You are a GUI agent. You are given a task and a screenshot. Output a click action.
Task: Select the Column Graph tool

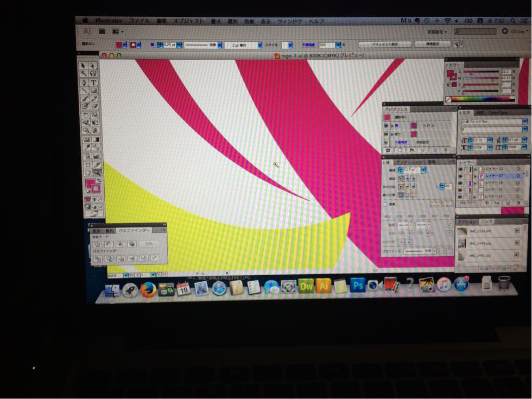pyautogui.click(x=97, y=156)
